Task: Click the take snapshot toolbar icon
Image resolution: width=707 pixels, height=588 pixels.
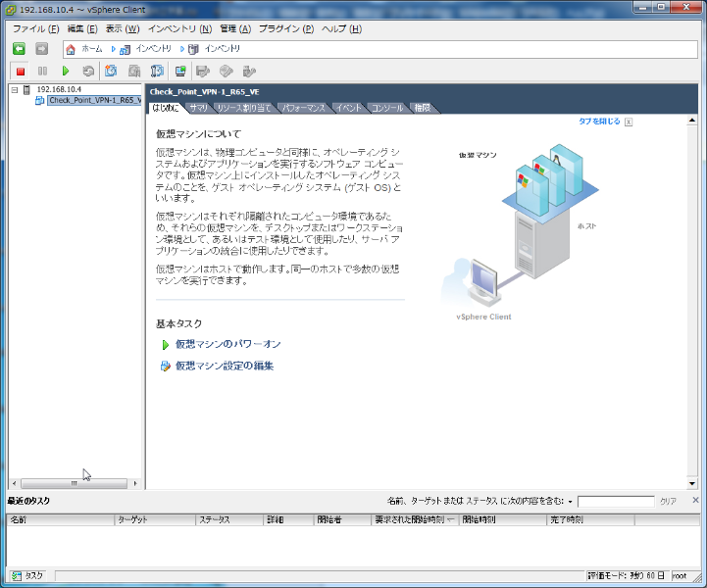Action: tap(111, 72)
